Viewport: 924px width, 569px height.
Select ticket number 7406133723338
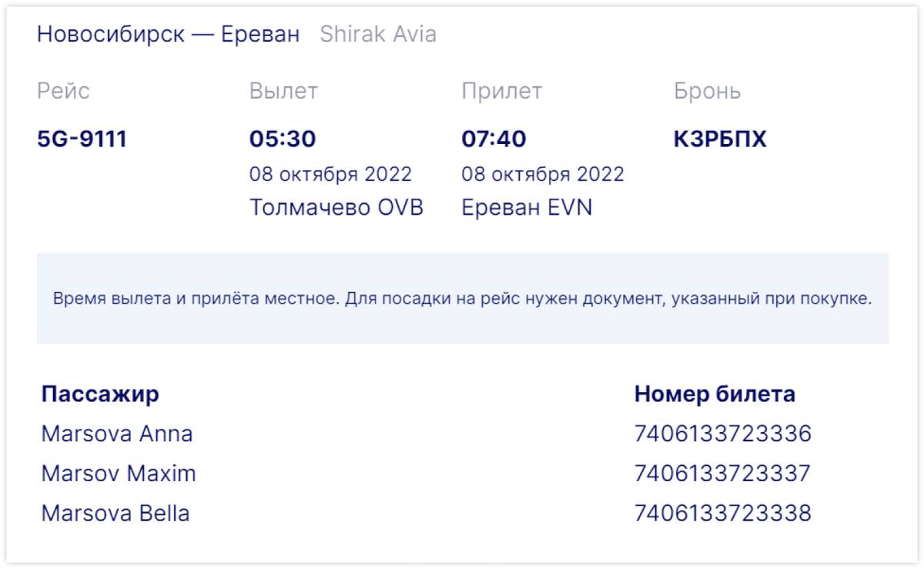pyautogui.click(x=723, y=514)
